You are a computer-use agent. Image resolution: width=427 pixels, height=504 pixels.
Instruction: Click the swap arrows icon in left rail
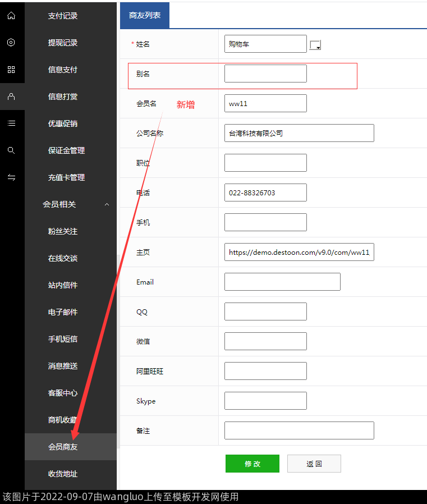pyautogui.click(x=11, y=177)
